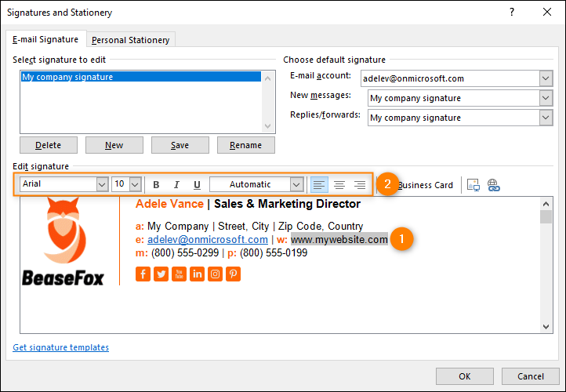This screenshot has width=566, height=392.
Task: Align signature text right
Action: [360, 185]
